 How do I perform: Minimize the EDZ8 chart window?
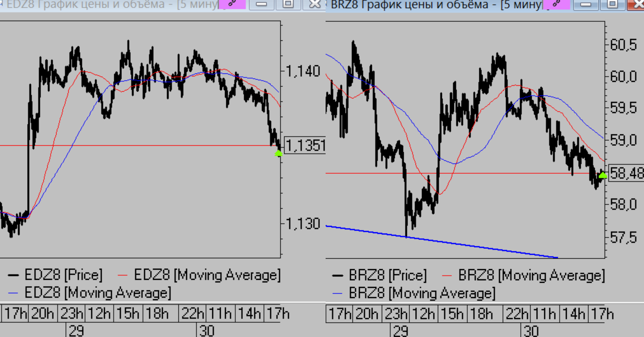(262, 4)
